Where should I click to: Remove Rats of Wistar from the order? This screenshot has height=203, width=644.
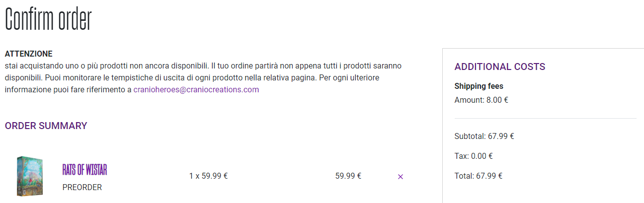click(x=401, y=176)
